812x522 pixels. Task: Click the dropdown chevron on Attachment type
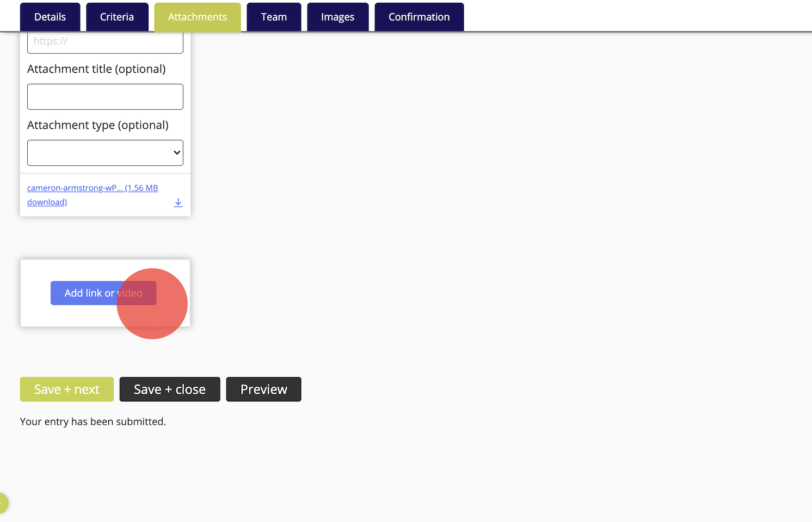click(176, 153)
